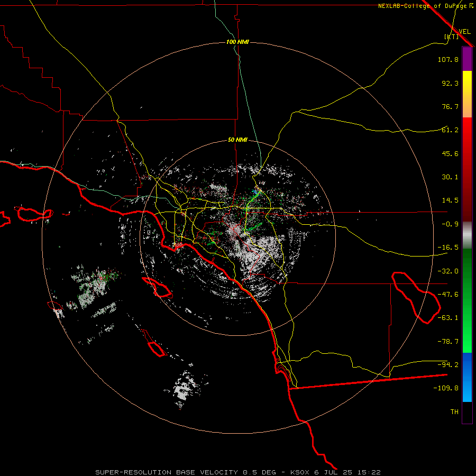Click the VEL legend title
This screenshot has width=476, height=476.
click(x=465, y=32)
